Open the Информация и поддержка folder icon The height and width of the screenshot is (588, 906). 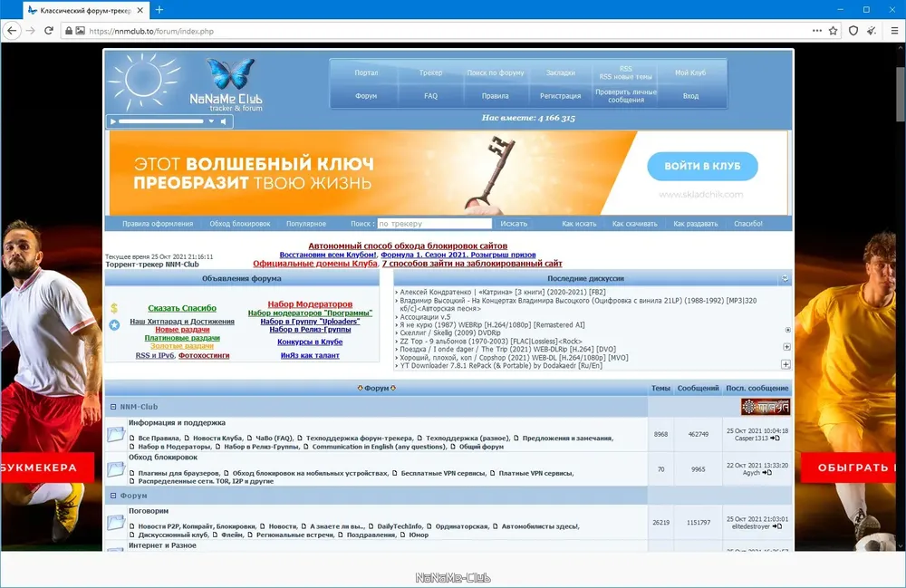[x=116, y=434]
